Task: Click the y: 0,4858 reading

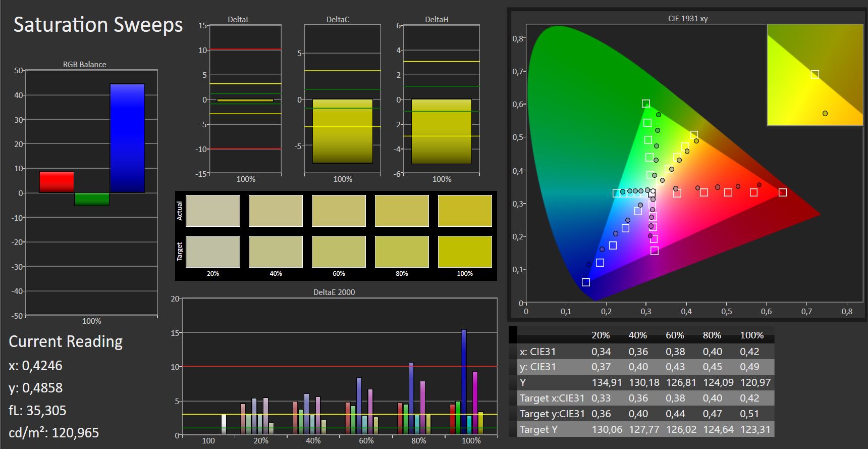Action: [36, 388]
